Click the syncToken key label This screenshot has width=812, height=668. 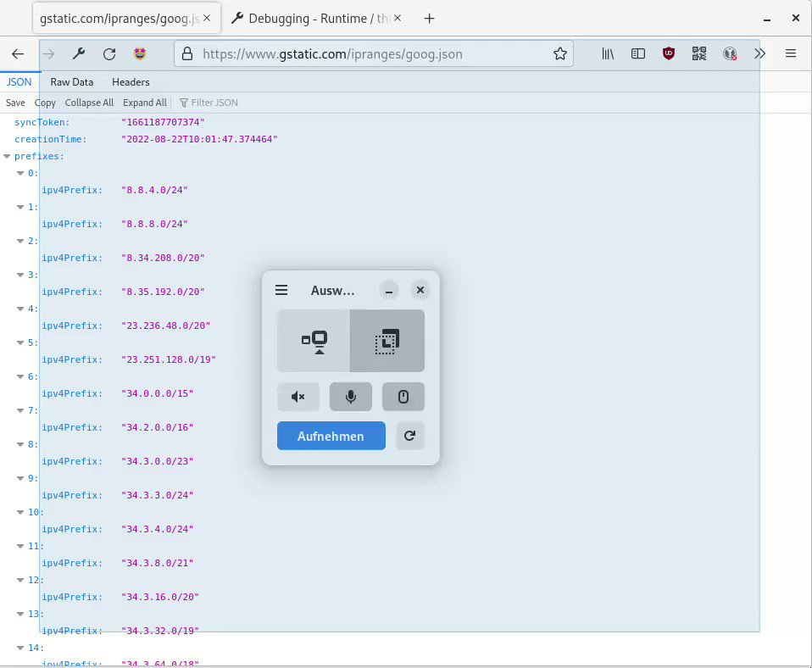pyautogui.click(x=42, y=122)
